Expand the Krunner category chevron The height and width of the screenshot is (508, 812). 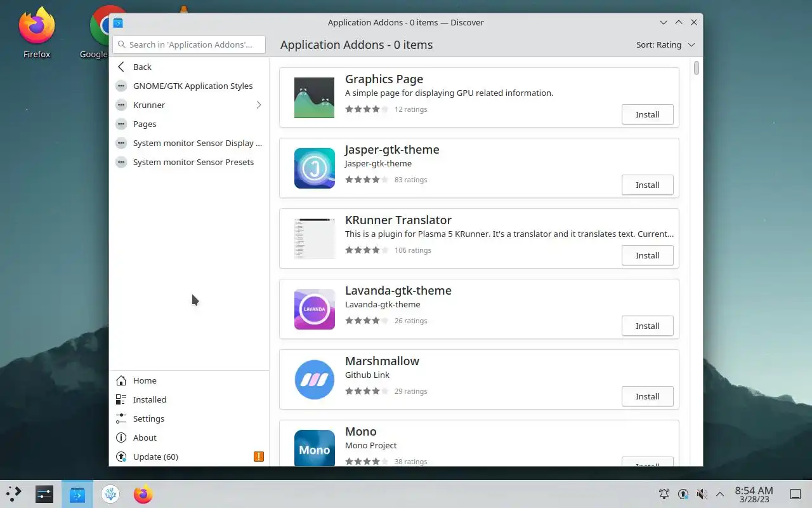coord(258,105)
